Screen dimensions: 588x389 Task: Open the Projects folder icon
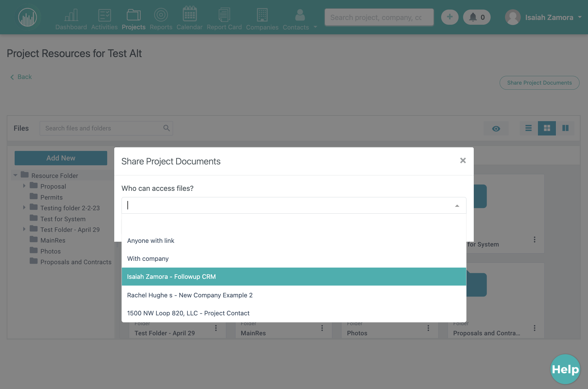[x=134, y=15]
